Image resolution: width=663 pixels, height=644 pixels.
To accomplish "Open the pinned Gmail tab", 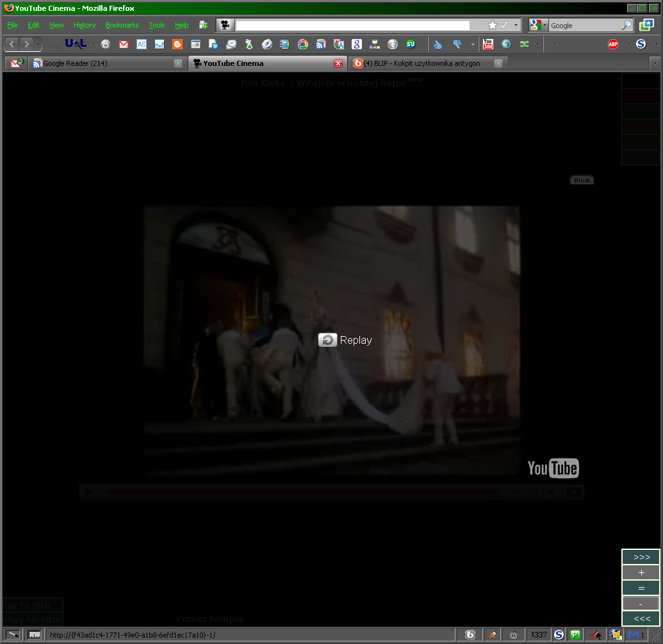I will (17, 63).
